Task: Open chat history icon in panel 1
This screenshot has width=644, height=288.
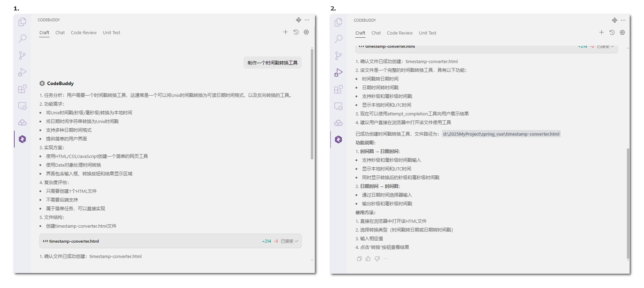Action: pyautogui.click(x=296, y=32)
